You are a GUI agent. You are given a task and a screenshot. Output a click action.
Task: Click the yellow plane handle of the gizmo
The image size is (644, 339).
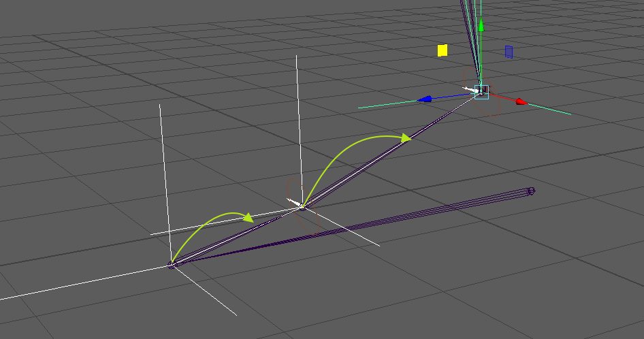(442, 50)
